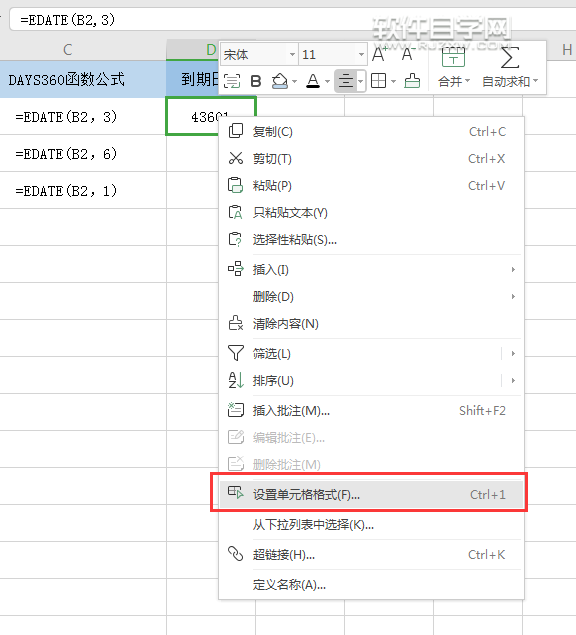Click the copy icon in context menu
The height and width of the screenshot is (635, 576).
[236, 131]
